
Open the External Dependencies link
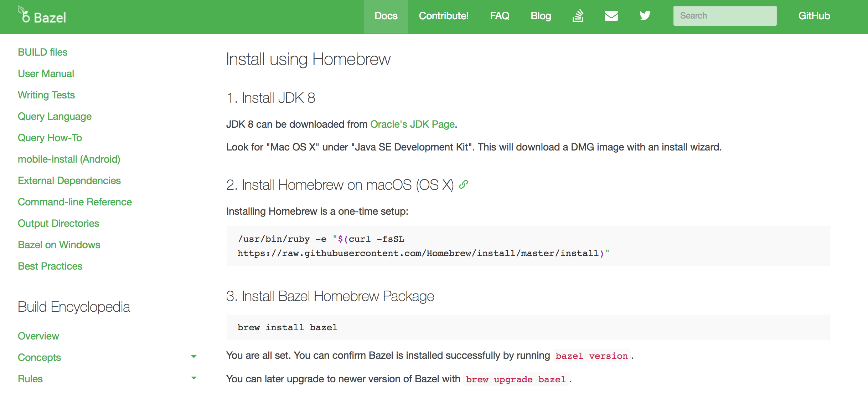(x=69, y=180)
